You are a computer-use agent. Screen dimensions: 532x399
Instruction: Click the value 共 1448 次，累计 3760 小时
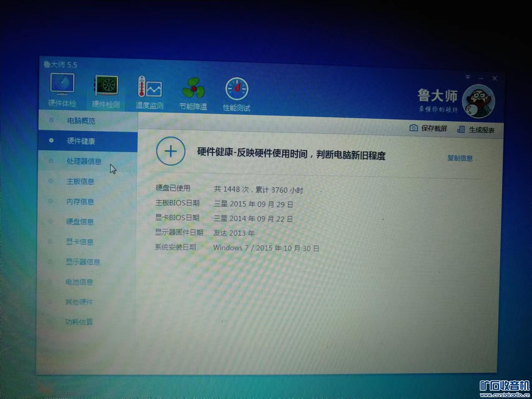(x=259, y=190)
